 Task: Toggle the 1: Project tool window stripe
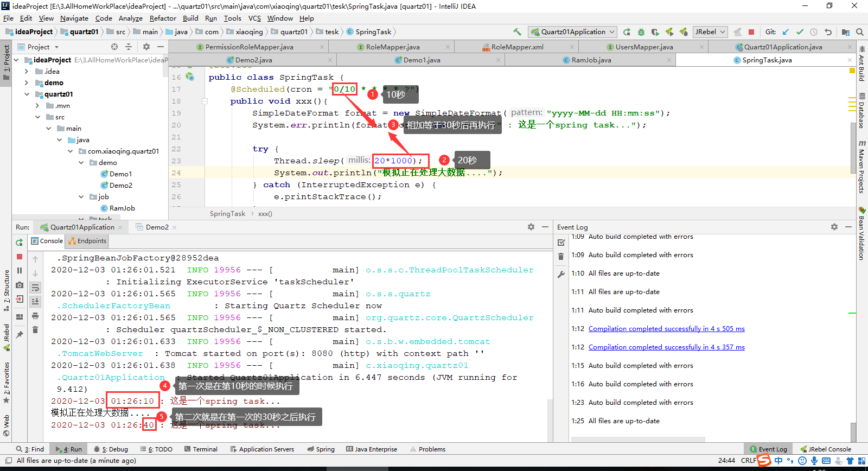[x=6, y=62]
